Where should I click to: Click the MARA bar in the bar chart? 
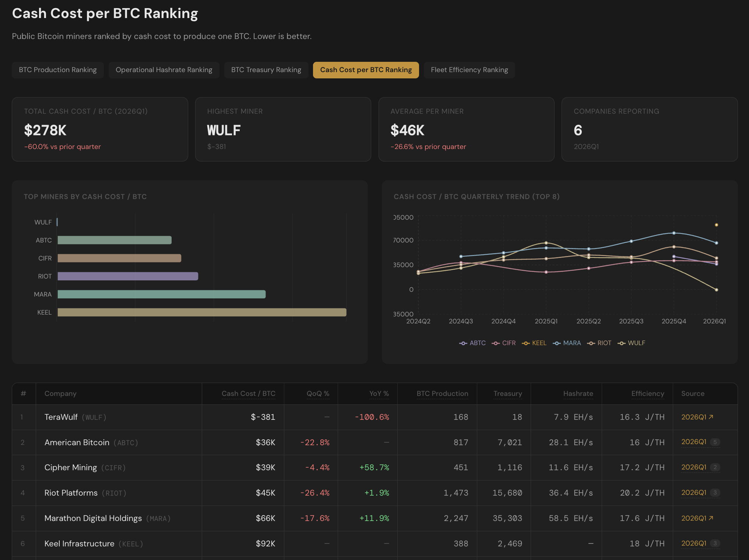coord(161,294)
